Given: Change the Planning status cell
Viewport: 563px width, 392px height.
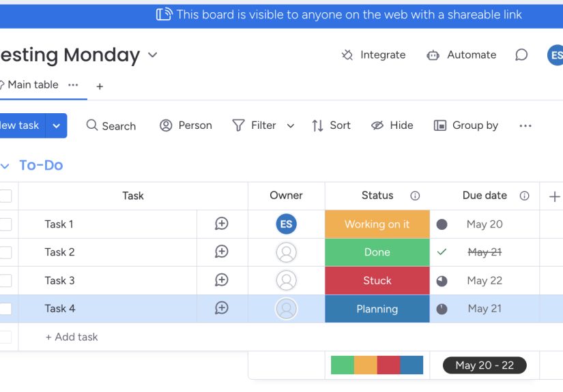Looking at the screenshot, I should click(377, 309).
